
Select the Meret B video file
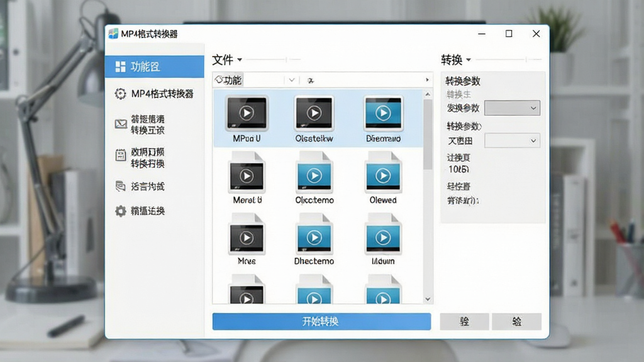[x=247, y=177]
